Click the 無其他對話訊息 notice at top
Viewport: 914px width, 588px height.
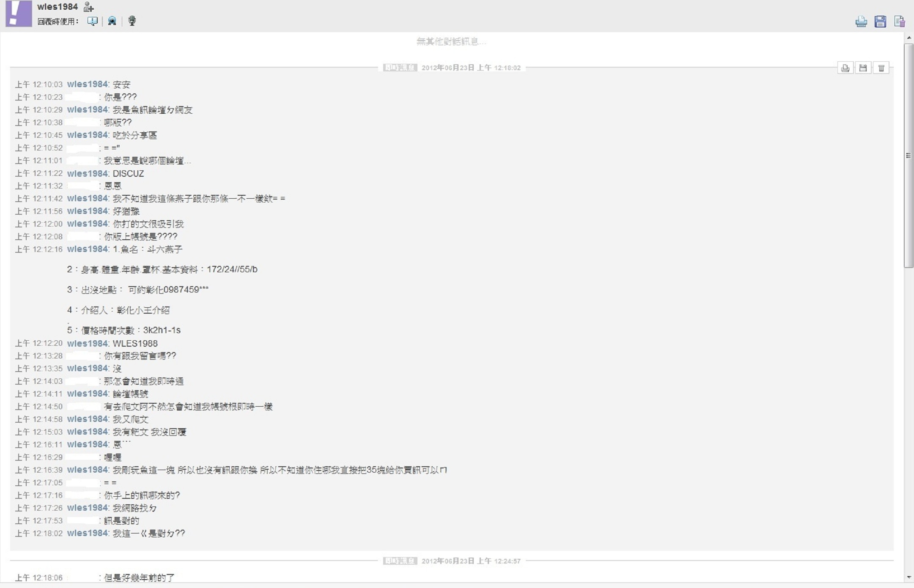[x=451, y=41]
